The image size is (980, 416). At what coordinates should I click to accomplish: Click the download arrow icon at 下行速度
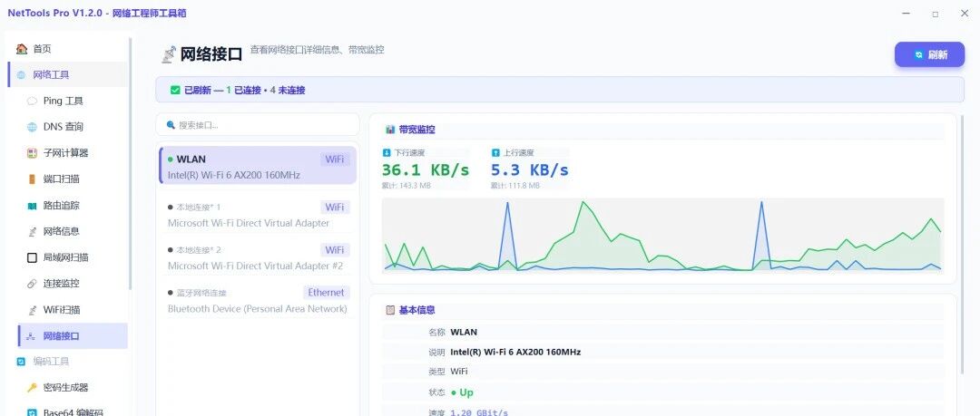(x=387, y=152)
